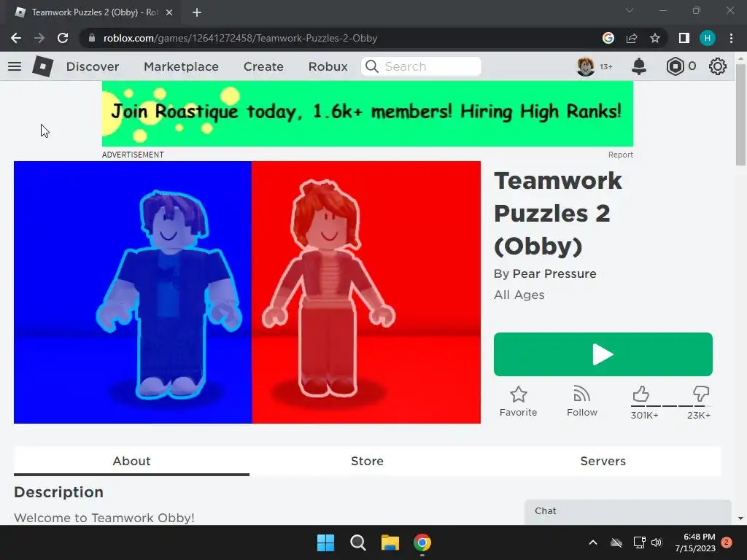
Task: Open Chrome profile H avatar
Action: pos(708,38)
